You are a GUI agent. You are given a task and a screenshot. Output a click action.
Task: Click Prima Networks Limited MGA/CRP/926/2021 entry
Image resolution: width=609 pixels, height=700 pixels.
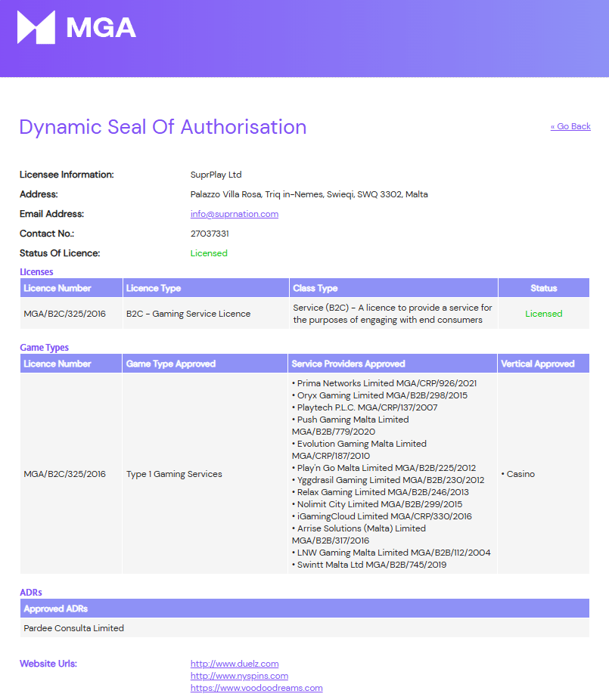[384, 383]
